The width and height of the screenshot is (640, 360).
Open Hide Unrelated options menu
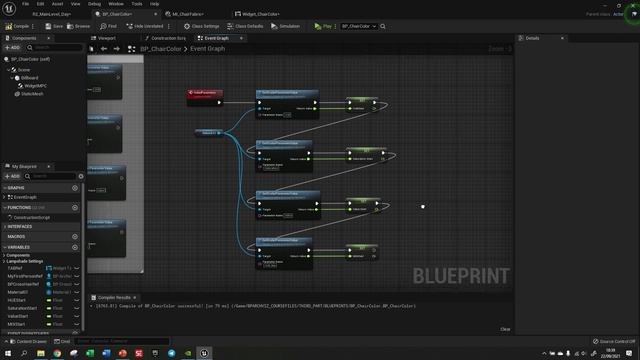pos(169,26)
